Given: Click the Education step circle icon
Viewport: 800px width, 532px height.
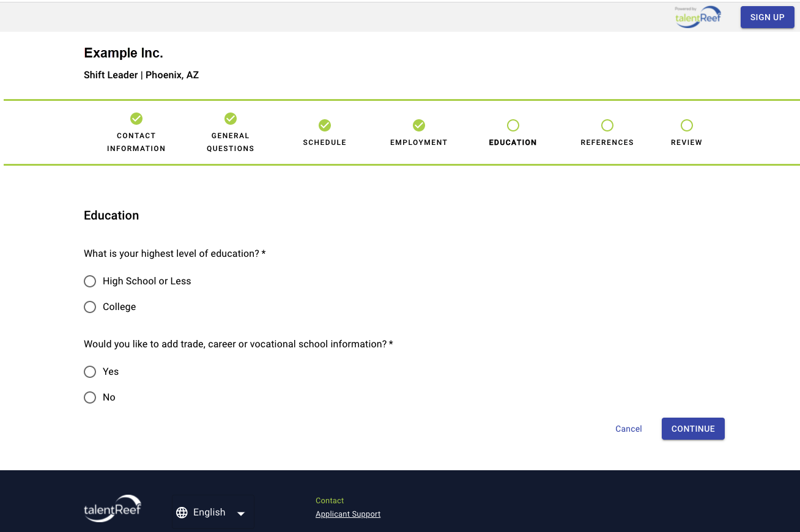Looking at the screenshot, I should coord(513,125).
